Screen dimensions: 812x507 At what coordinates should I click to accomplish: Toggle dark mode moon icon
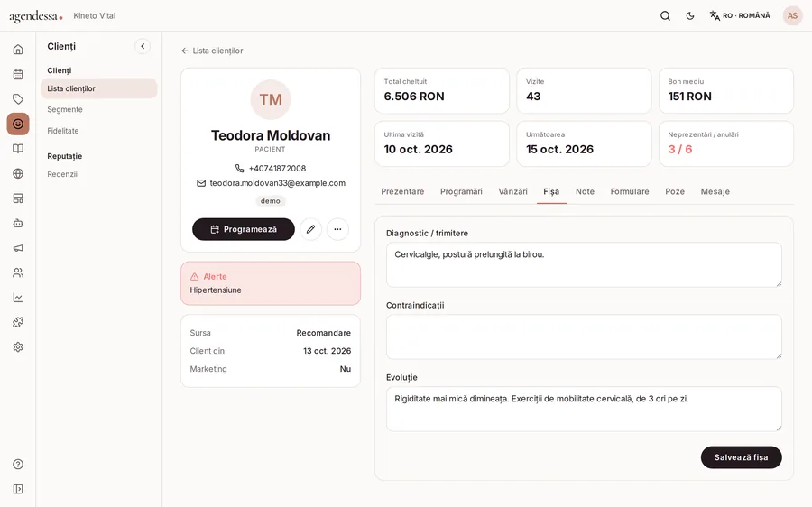click(x=690, y=16)
